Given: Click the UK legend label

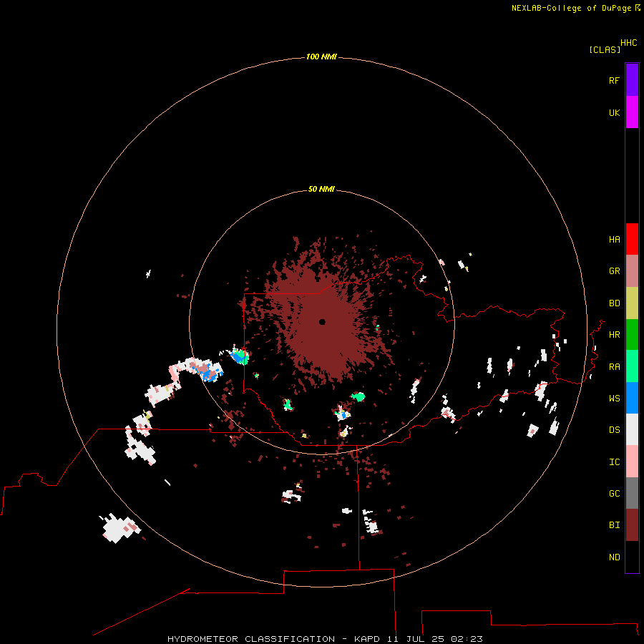Looking at the screenshot, I should point(614,112).
